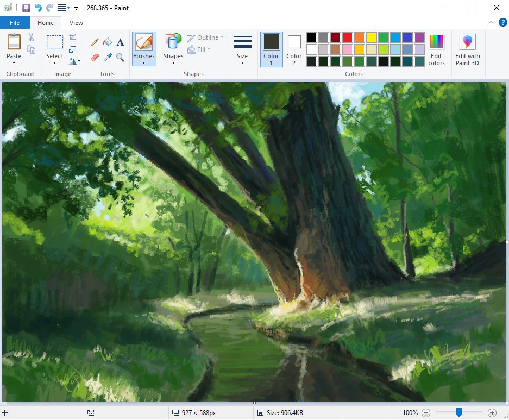This screenshot has height=420, width=509.
Task: Click the Paste clipboard icon
Action: (14, 41)
